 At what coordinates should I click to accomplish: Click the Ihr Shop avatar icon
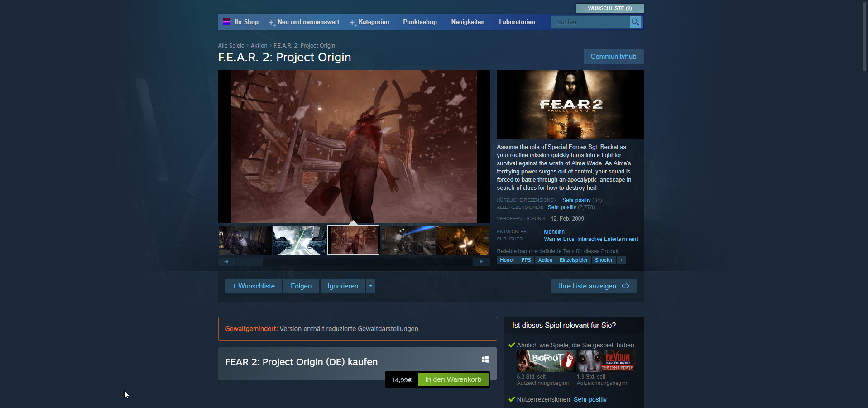coord(227,22)
